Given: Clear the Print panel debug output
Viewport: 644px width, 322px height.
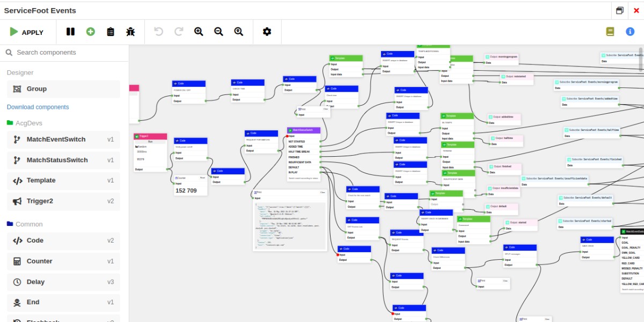Looking at the screenshot, I should click(323, 192).
